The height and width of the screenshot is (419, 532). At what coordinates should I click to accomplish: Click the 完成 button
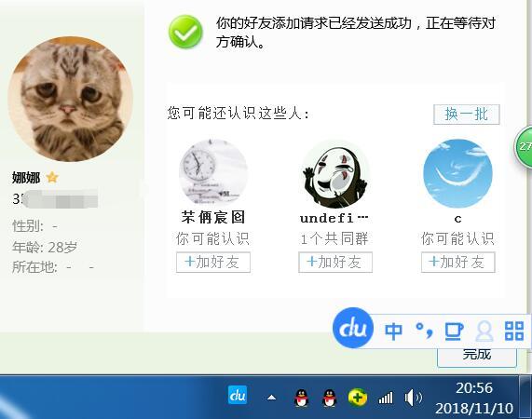point(477,356)
